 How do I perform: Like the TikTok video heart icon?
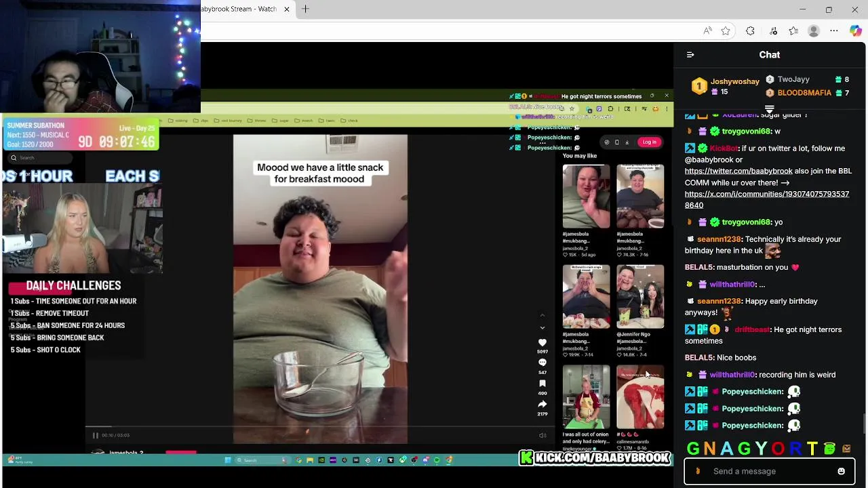[x=542, y=343]
